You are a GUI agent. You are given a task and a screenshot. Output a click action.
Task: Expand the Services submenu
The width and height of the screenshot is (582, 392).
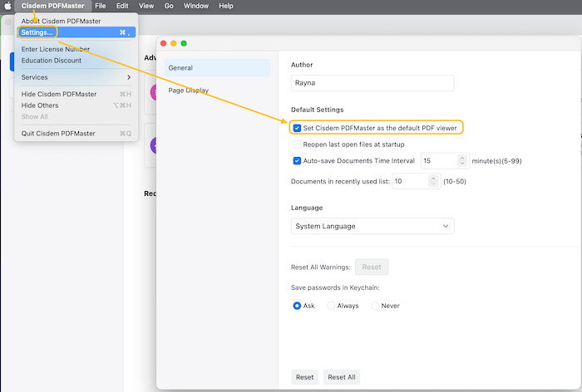(76, 77)
